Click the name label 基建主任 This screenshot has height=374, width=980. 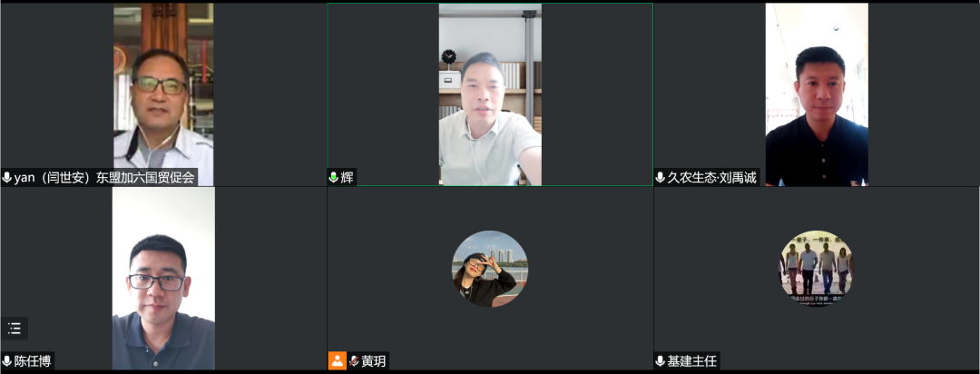point(691,361)
